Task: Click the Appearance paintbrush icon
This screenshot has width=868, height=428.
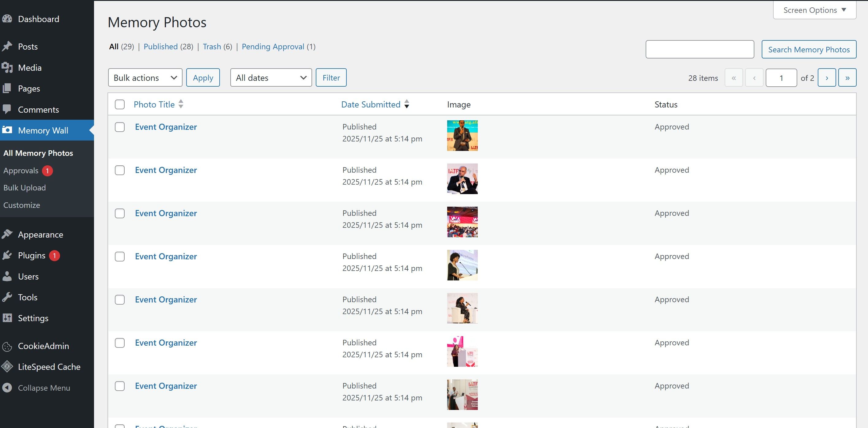Action: coord(7,235)
